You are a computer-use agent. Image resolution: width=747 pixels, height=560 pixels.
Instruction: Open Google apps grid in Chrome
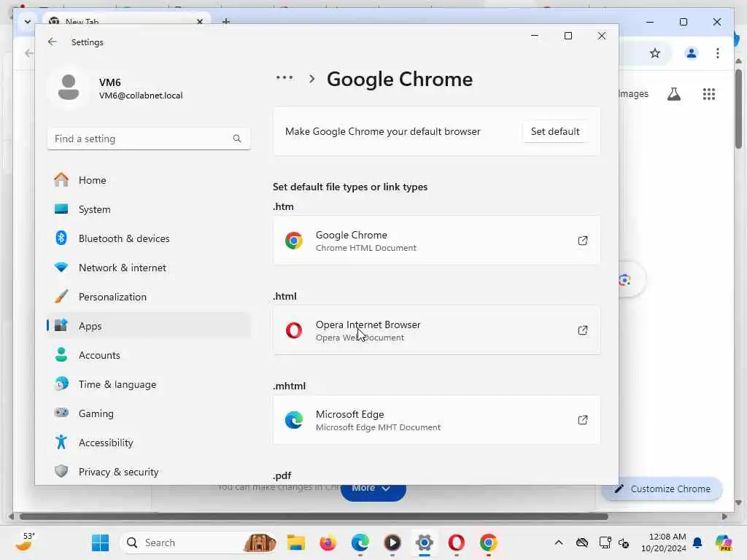pos(709,94)
